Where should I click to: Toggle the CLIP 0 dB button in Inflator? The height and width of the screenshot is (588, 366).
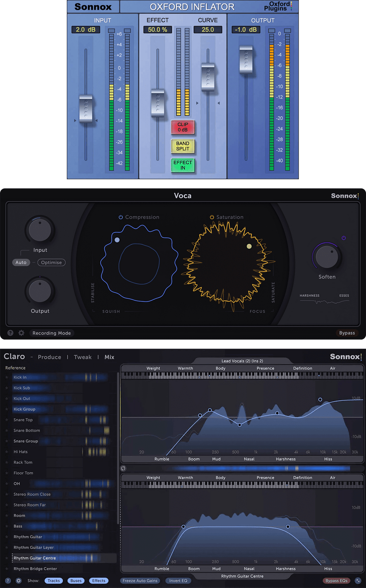click(183, 127)
